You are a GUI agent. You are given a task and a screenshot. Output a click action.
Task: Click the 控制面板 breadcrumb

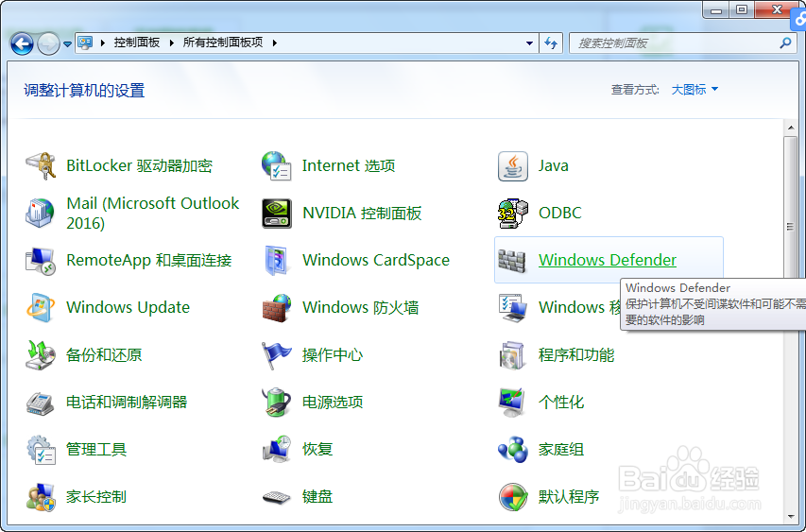137,43
